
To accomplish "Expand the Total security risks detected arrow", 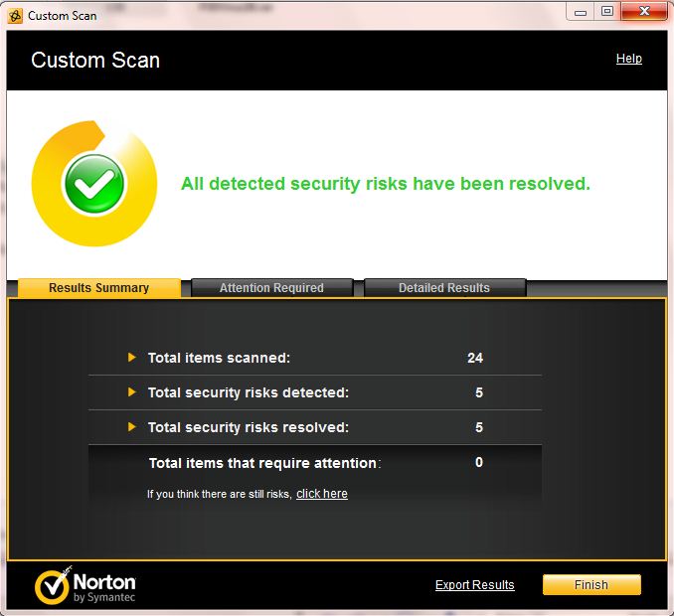I will coord(132,392).
